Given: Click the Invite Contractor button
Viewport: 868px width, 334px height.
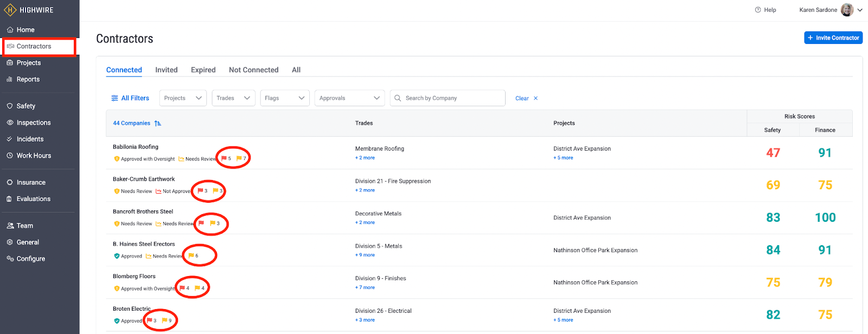Looking at the screenshot, I should tap(833, 38).
